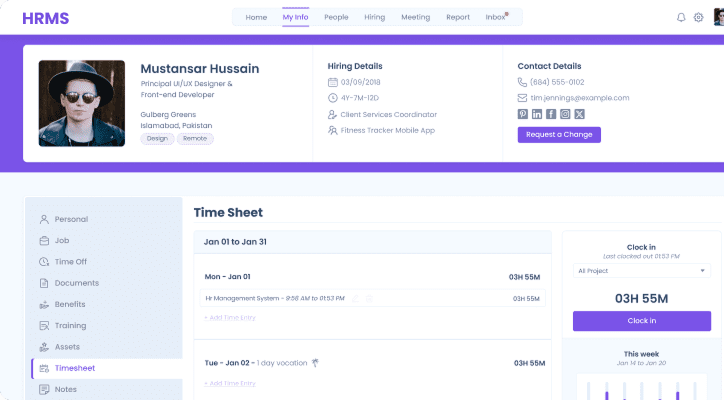
Task: Go to the Hiring tab
Action: pyautogui.click(x=375, y=17)
